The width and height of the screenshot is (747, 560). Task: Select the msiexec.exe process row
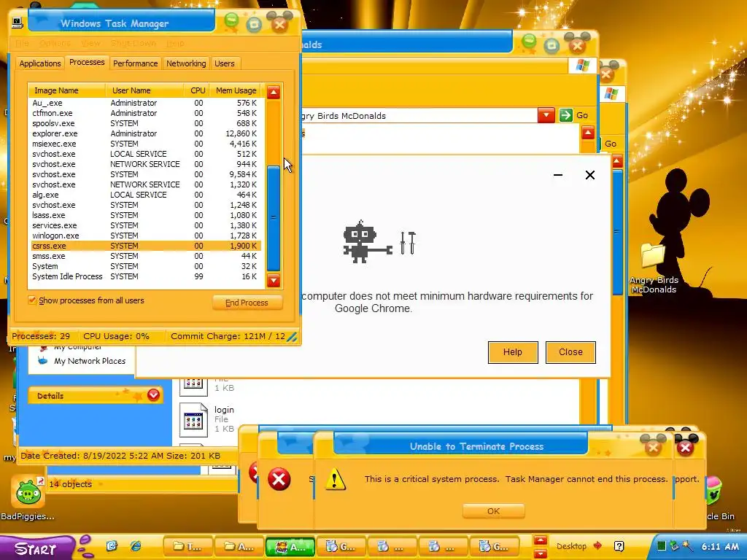[x=145, y=144]
